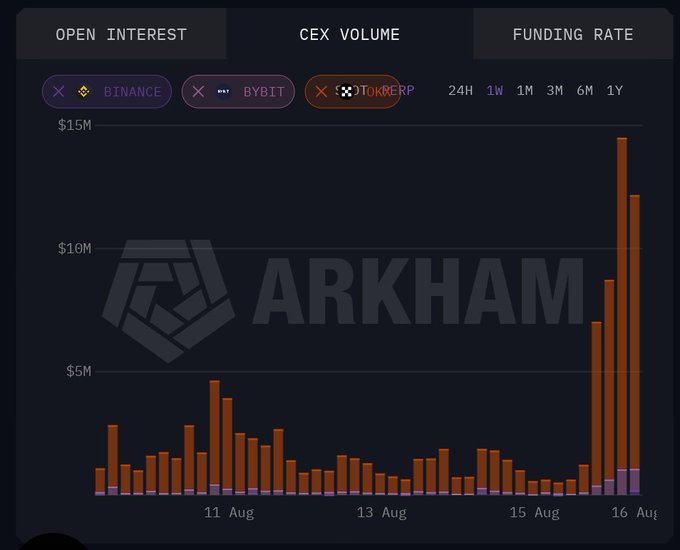Set time range to 1W
Viewport: 680px width, 550px height.
pos(494,90)
